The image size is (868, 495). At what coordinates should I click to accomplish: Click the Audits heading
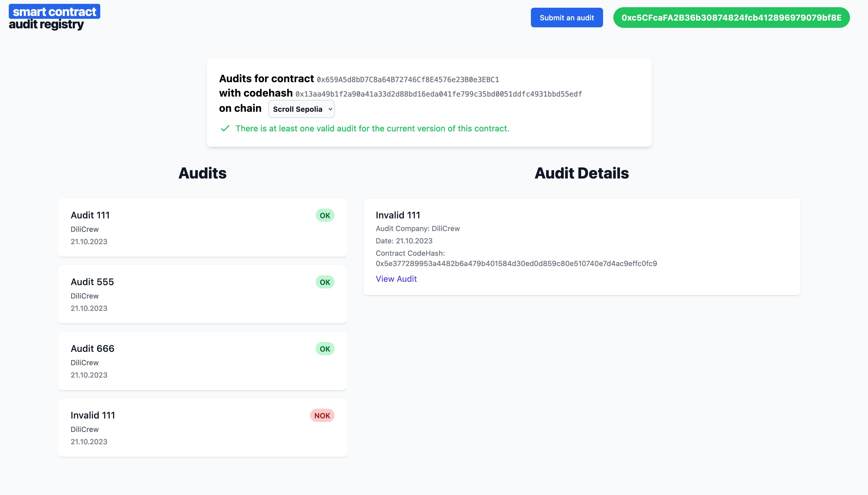(202, 173)
